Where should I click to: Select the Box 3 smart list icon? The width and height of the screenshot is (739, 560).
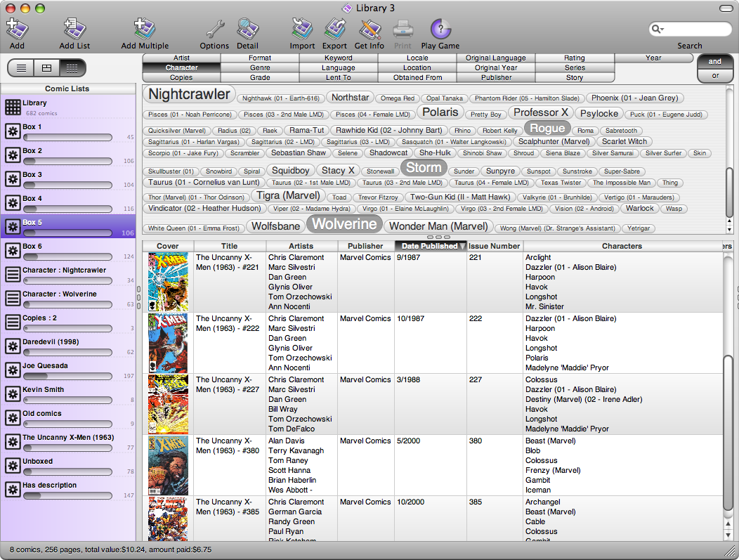[13, 178]
